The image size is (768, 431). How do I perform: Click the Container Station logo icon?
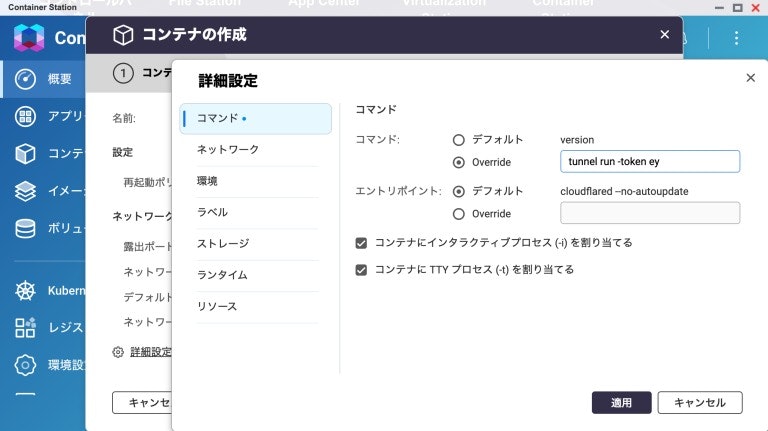(29, 38)
